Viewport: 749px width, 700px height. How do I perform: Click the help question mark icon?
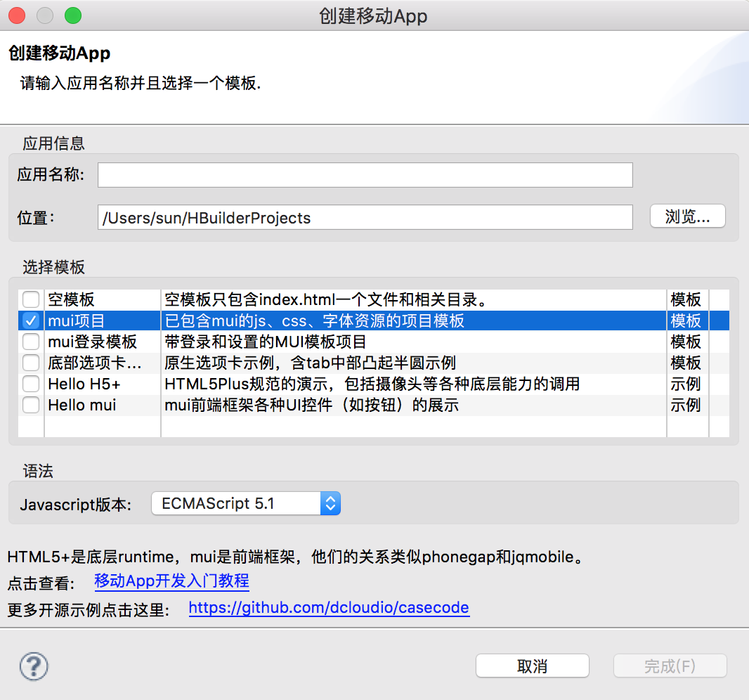[x=32, y=666]
